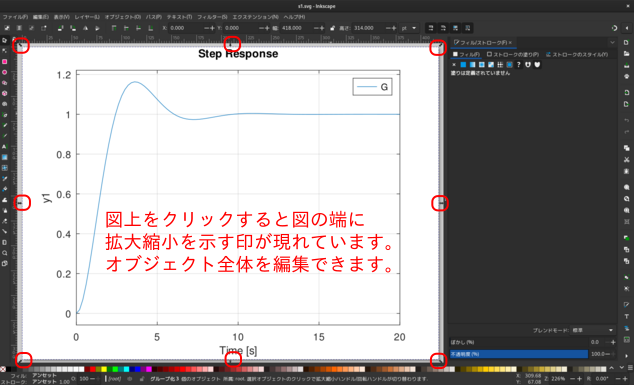Close the フィル/ストローク panel tab
The height and width of the screenshot is (385, 634).
tap(510, 42)
